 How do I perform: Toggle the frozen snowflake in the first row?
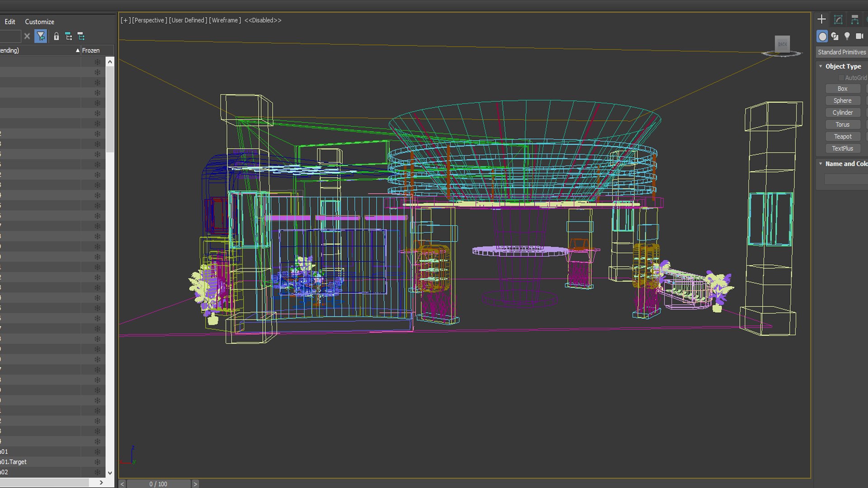[97, 62]
